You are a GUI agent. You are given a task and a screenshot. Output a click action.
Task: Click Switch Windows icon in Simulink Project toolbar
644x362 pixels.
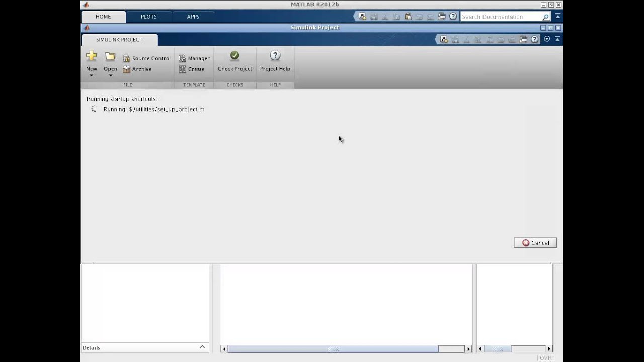tap(523, 39)
